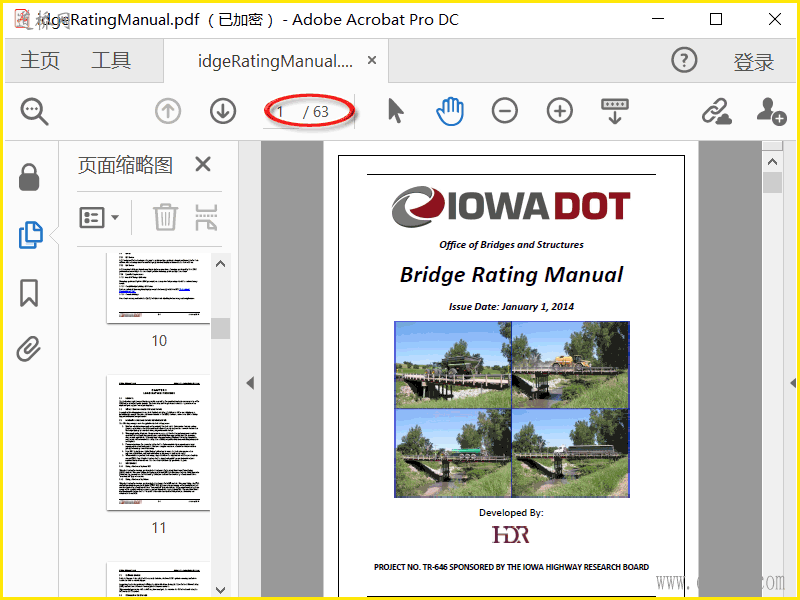Screen dimensions: 800x600
Task: Expand the right tools pane arrow
Action: (x=793, y=383)
